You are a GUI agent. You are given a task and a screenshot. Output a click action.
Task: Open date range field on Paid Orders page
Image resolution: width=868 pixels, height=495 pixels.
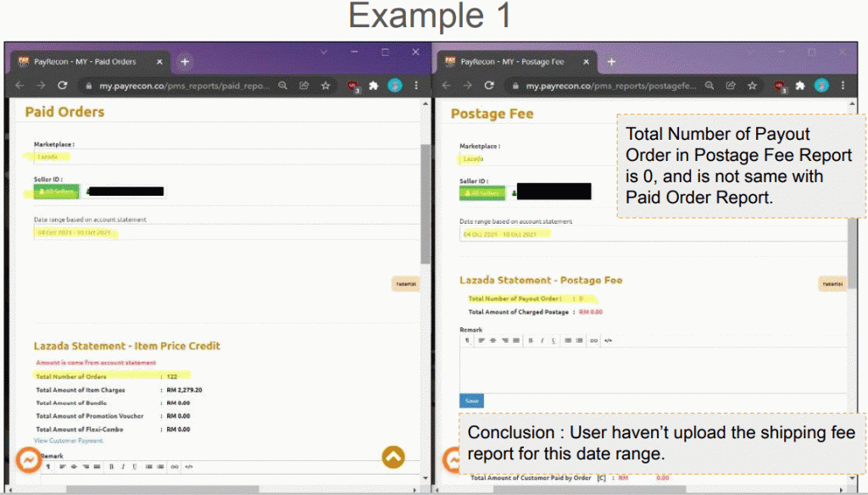coord(227,232)
